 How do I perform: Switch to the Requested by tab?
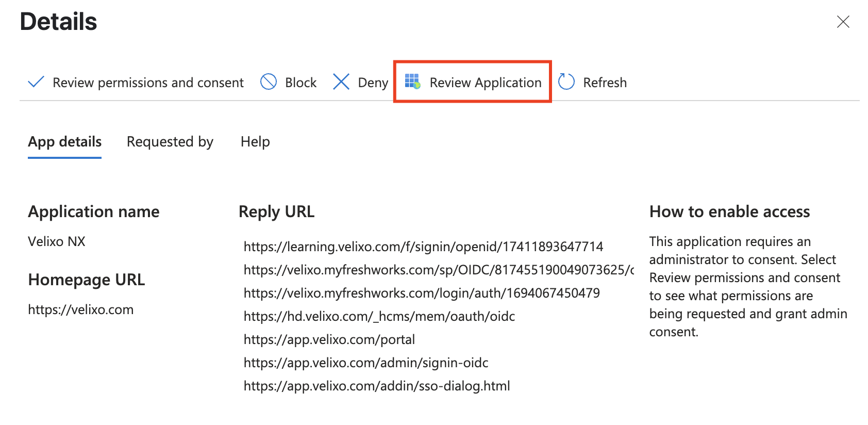tap(170, 142)
